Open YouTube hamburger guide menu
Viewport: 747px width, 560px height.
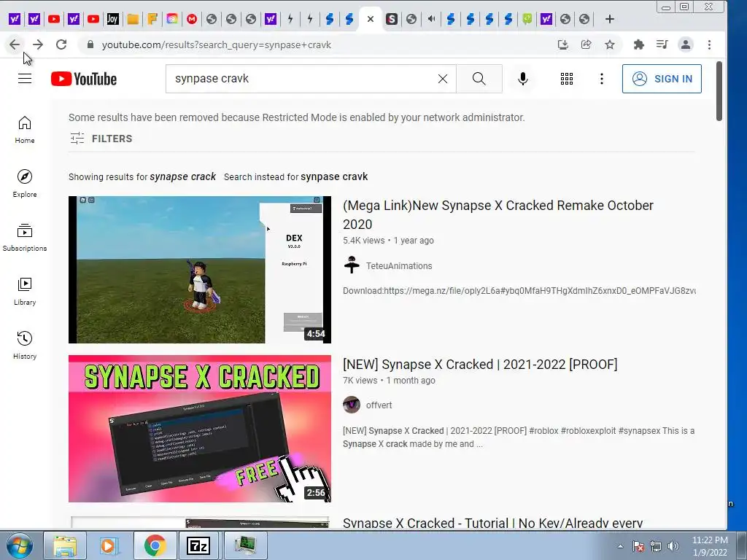(x=25, y=79)
